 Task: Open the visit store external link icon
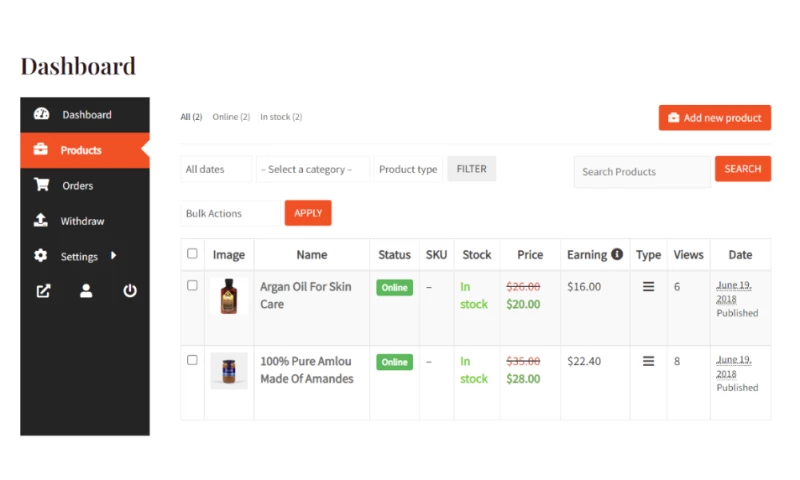pos(43,291)
